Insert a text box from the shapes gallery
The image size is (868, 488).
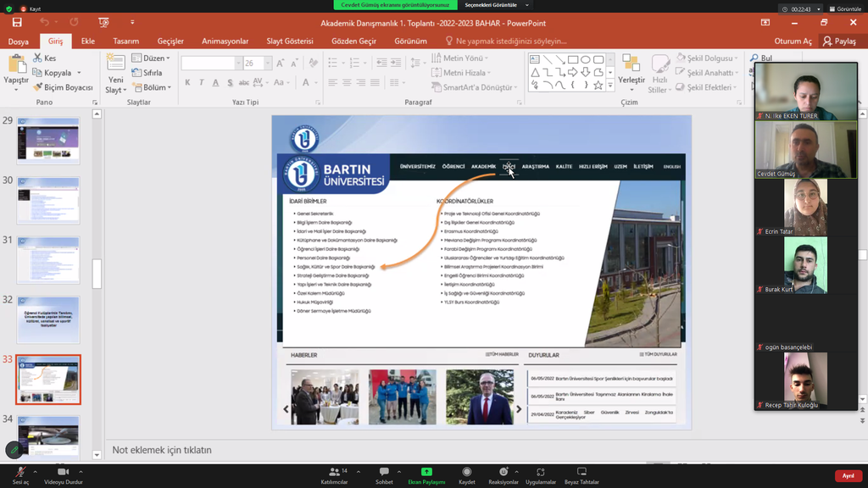click(x=535, y=59)
